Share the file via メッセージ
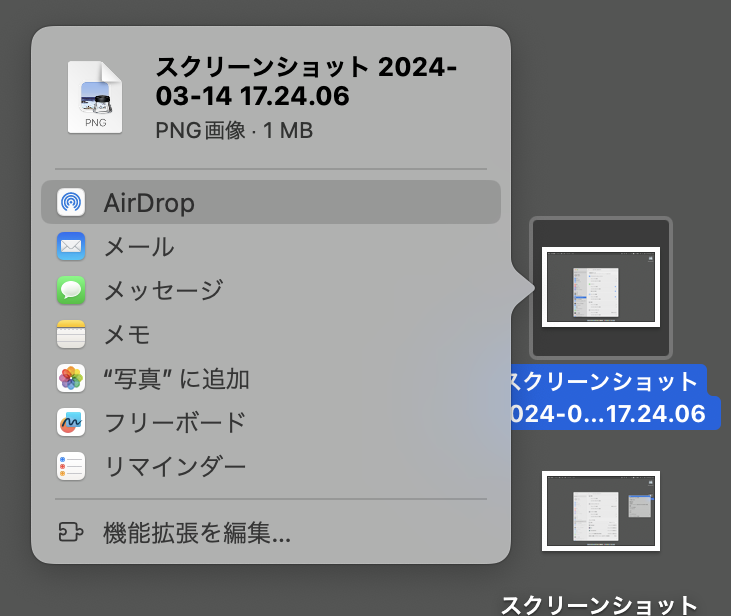Viewport: 731px width, 616px height. [x=271, y=290]
